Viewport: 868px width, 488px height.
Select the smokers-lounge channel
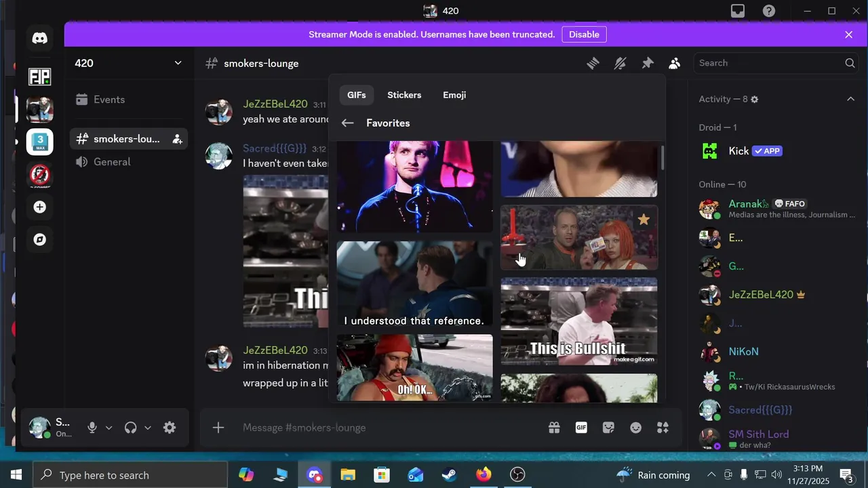coord(129,139)
